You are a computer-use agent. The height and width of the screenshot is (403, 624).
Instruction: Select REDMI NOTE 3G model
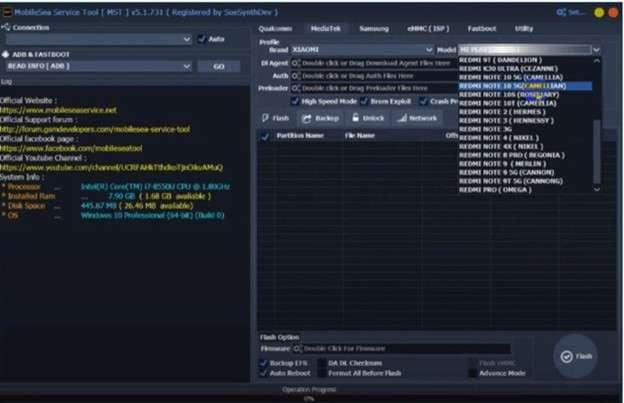coord(525,129)
